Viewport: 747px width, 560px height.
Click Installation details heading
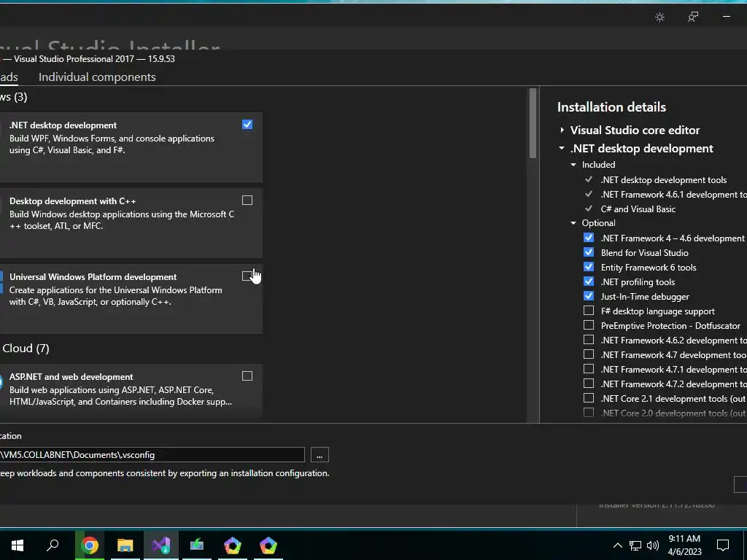point(612,107)
